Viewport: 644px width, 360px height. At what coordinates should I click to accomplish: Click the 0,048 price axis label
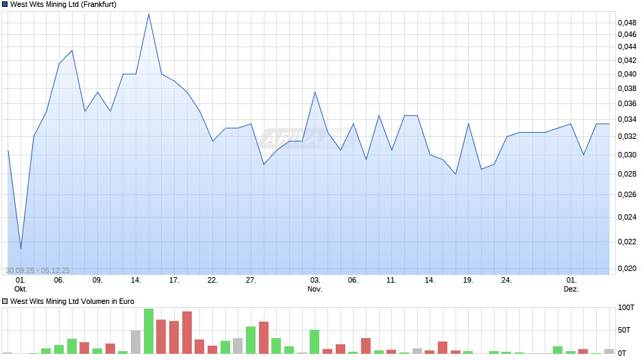click(627, 23)
